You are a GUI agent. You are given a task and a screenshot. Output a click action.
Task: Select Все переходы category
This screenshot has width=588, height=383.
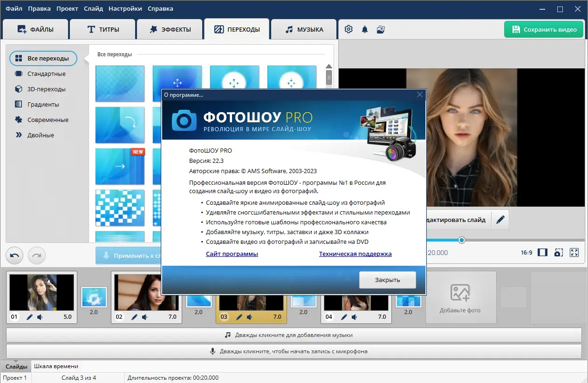(43, 58)
